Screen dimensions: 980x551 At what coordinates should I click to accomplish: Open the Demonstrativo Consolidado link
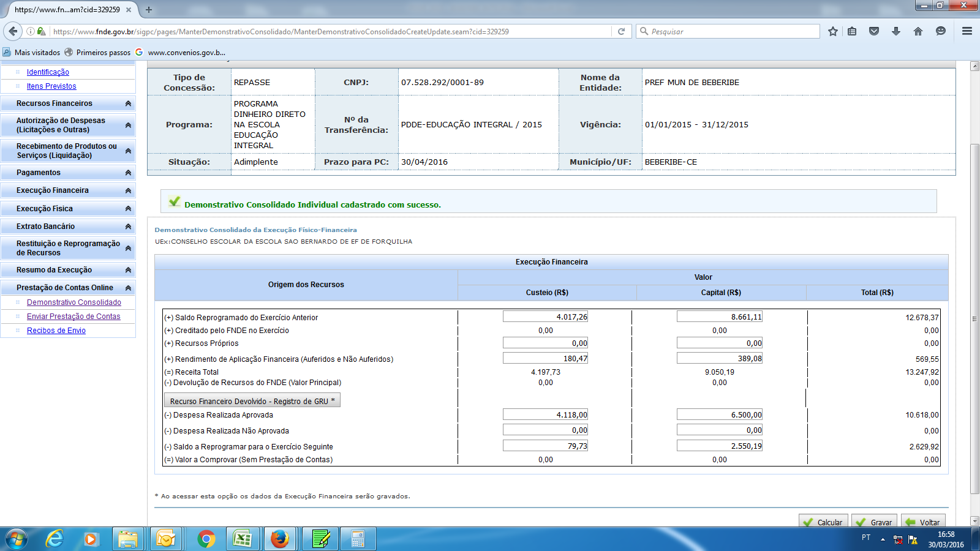coord(74,302)
